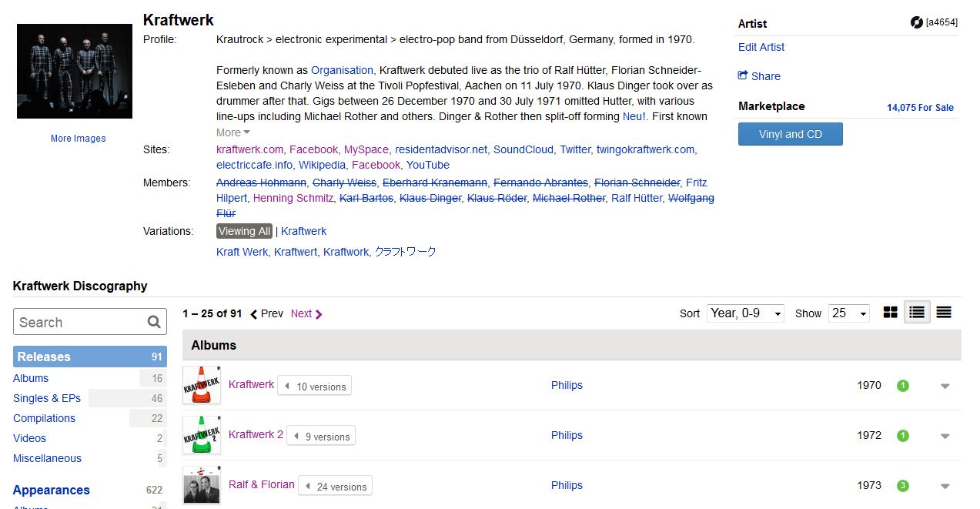
Task: Open the Appearances section
Action: coord(52,490)
